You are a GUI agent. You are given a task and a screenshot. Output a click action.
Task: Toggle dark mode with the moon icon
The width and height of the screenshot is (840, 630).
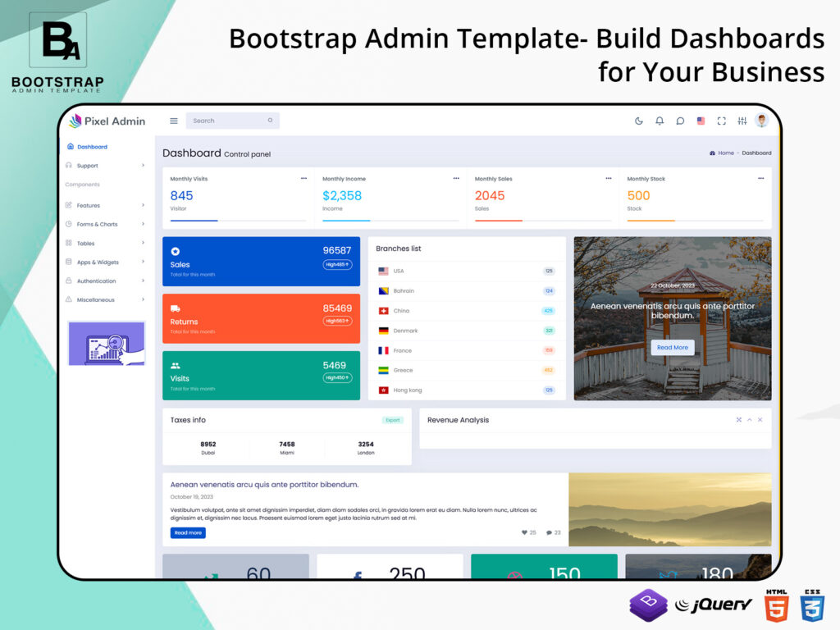pos(639,121)
